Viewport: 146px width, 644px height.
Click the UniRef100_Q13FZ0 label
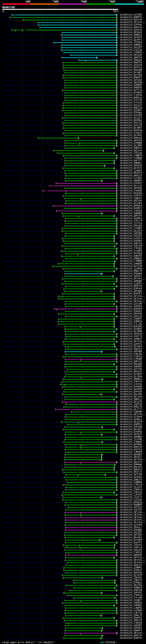pyautogui.click(x=131, y=168)
